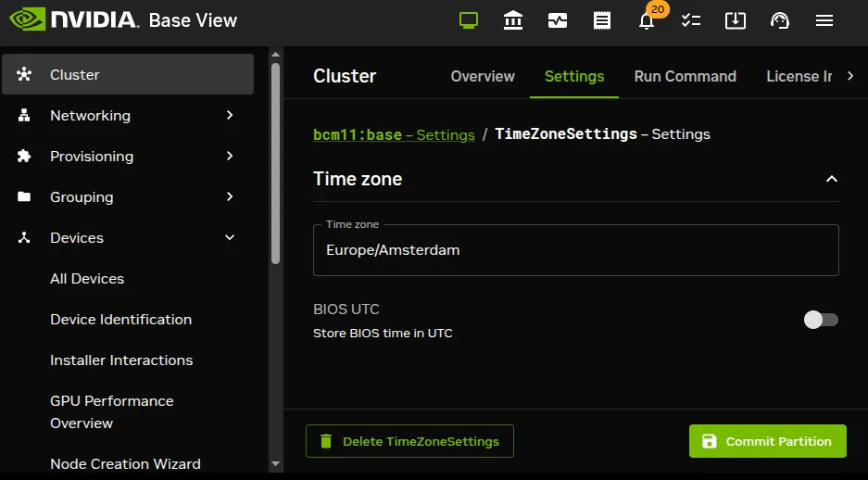This screenshot has height=480, width=868.
Task: Open Installer Interactions in sidebar
Action: 121,360
